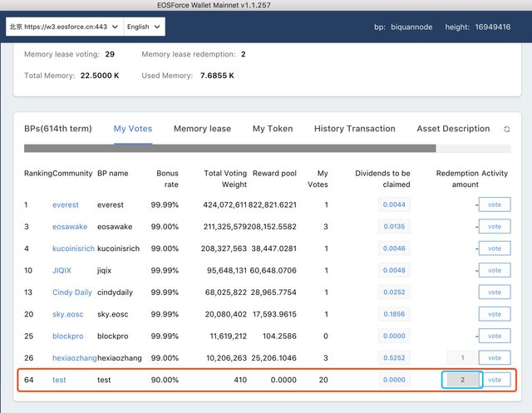Click redemption amount 1 for hexiaozhang

tap(462, 357)
